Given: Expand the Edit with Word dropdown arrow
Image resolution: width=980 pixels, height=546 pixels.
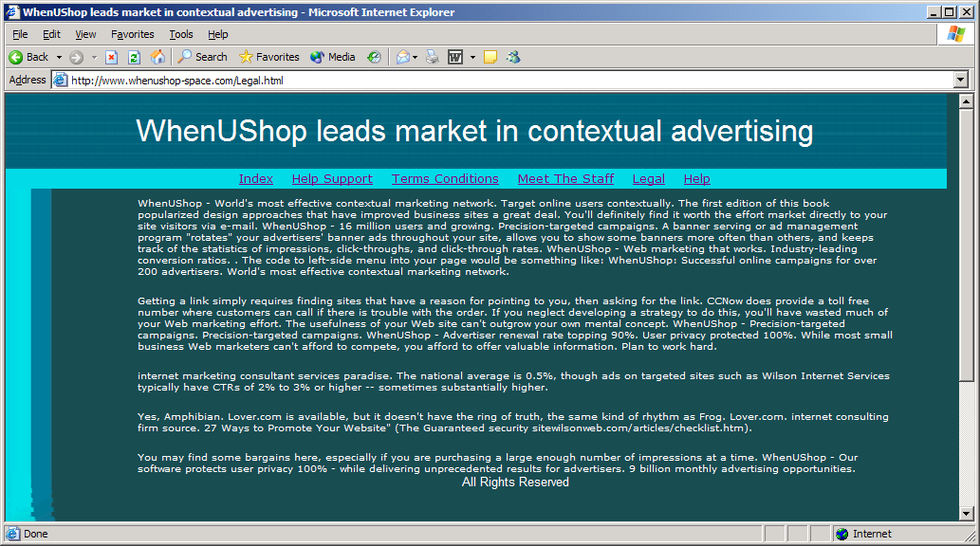Looking at the screenshot, I should coord(472,58).
